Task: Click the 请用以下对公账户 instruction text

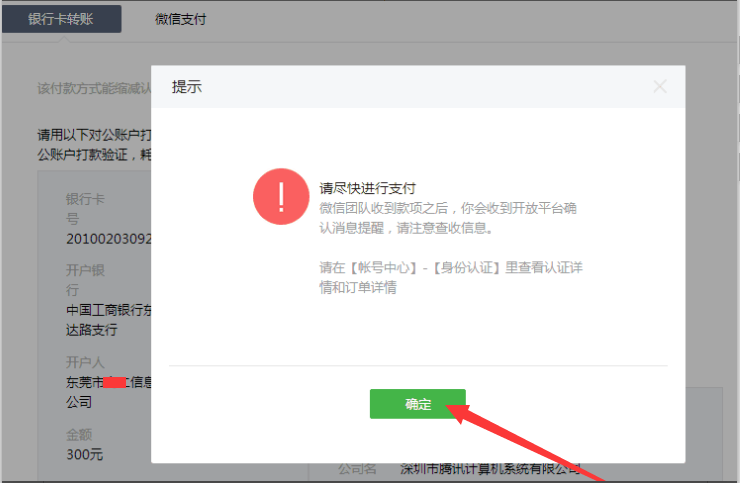Action: click(x=93, y=134)
